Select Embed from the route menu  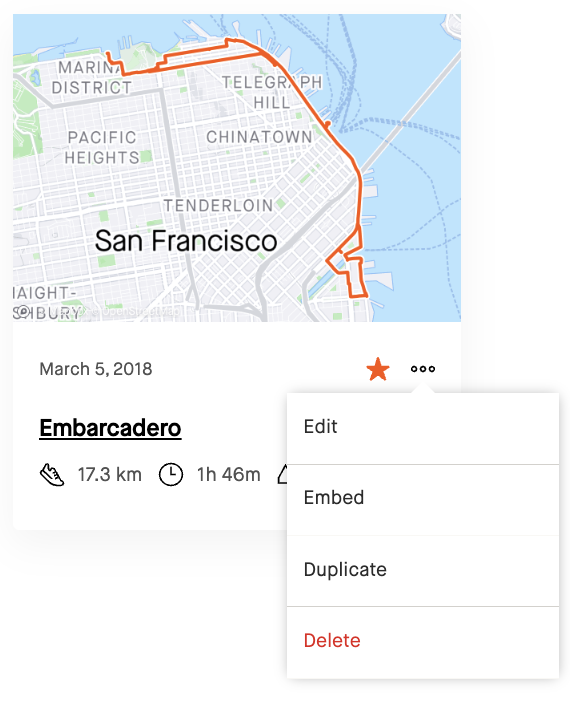(423, 498)
